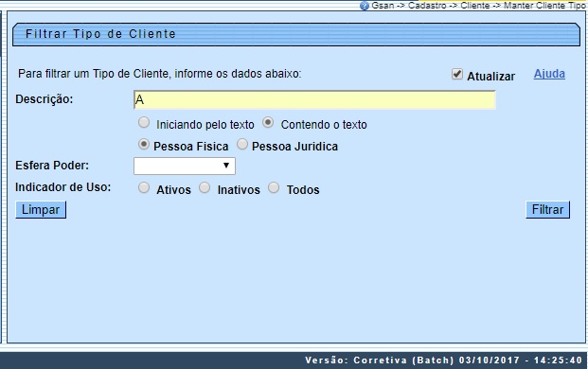Screen dimensions: 588x369
Task: Click the Indicador de Uso label
Action: tap(63, 187)
